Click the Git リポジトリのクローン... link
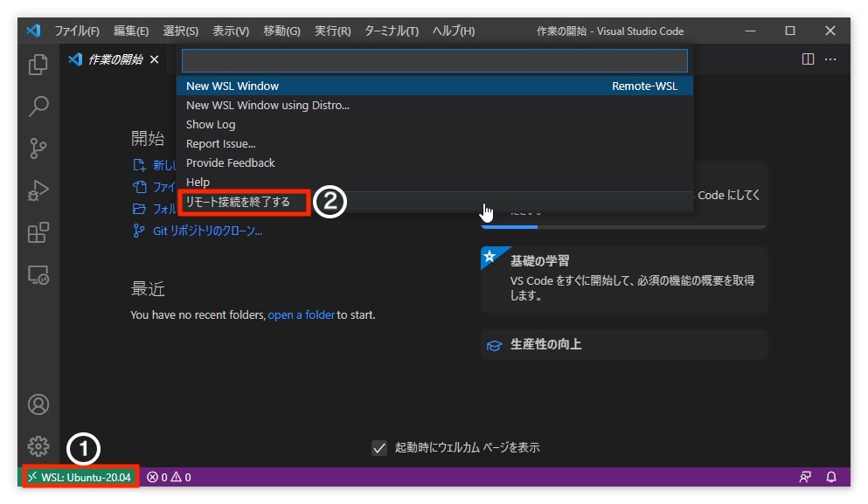 point(207,231)
